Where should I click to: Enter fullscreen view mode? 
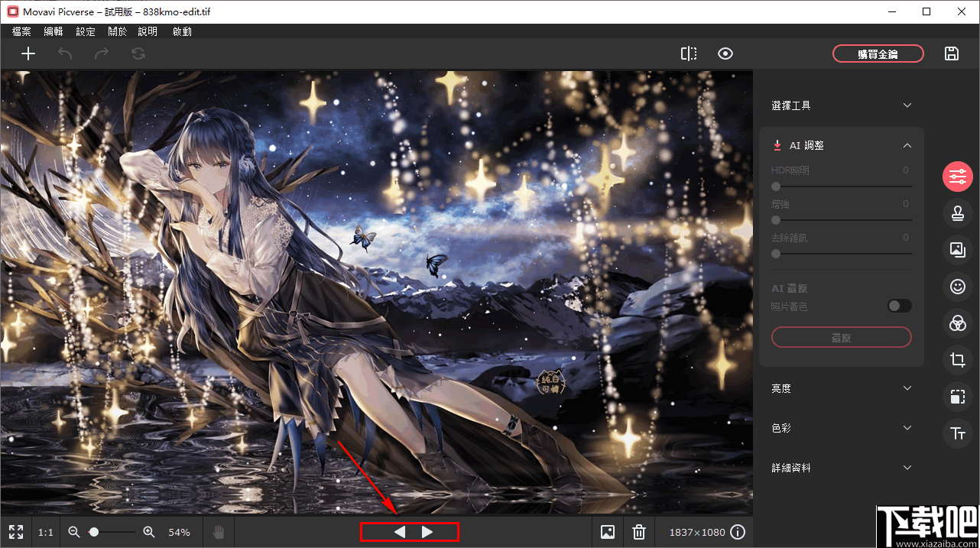click(x=15, y=532)
